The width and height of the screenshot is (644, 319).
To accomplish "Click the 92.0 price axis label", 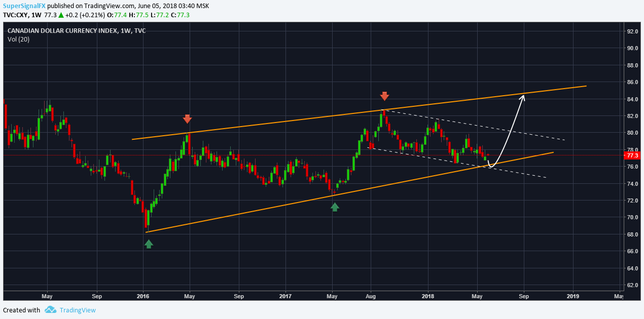I will point(633,31).
